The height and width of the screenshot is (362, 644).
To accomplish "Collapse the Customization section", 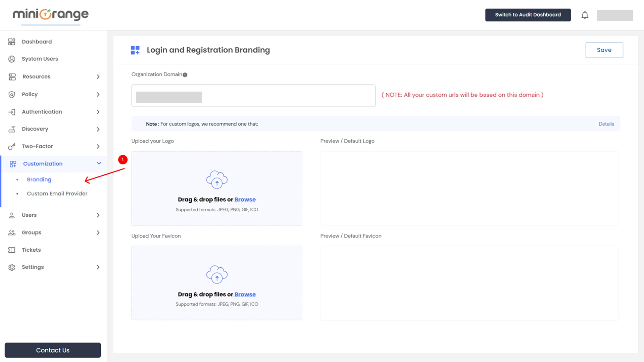I will pos(98,164).
